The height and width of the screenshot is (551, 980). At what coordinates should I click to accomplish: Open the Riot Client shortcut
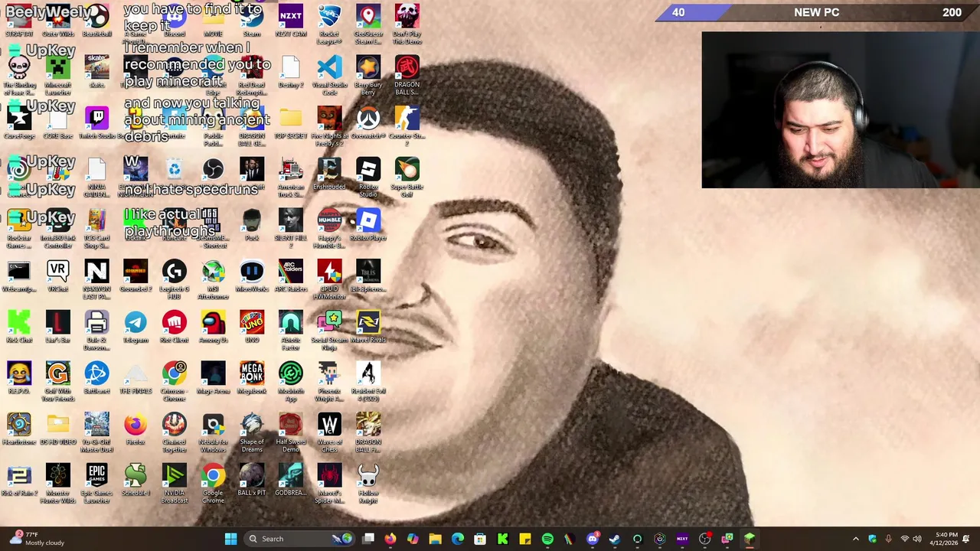point(174,328)
